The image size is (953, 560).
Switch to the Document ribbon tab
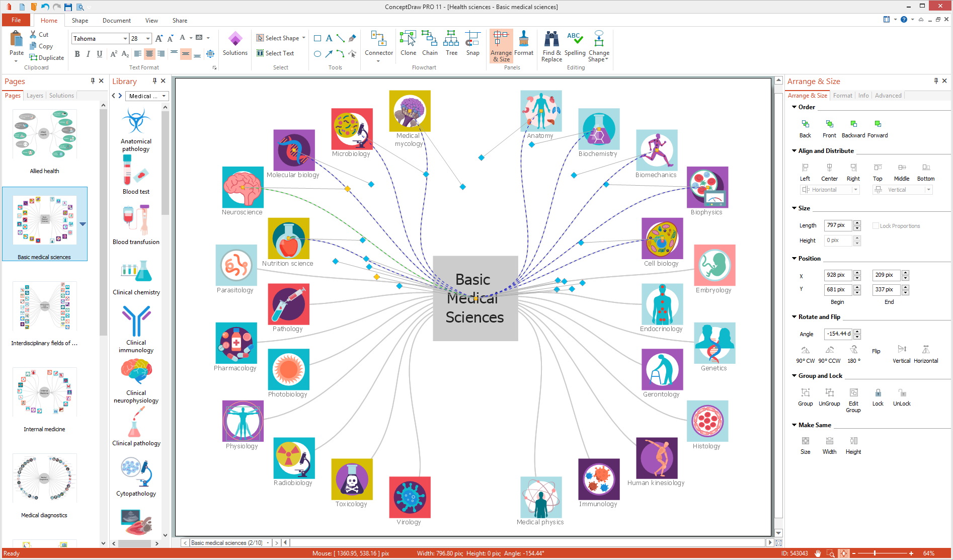point(117,21)
